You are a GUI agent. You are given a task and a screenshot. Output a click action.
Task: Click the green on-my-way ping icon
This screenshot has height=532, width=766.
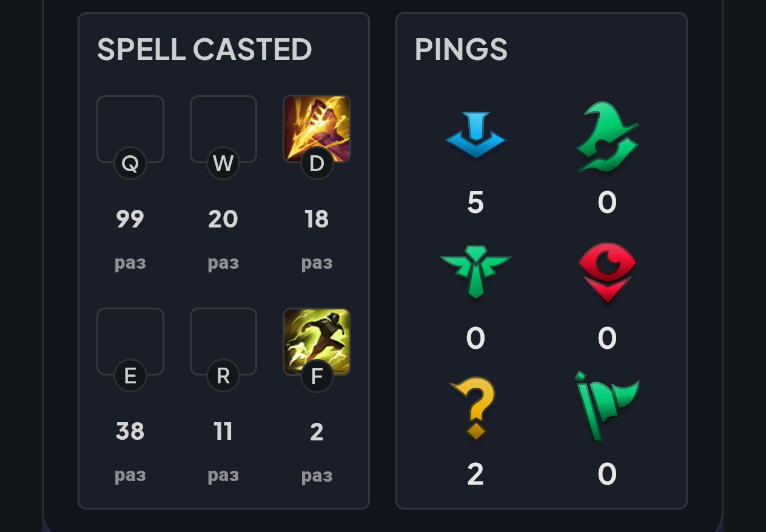[607, 137]
